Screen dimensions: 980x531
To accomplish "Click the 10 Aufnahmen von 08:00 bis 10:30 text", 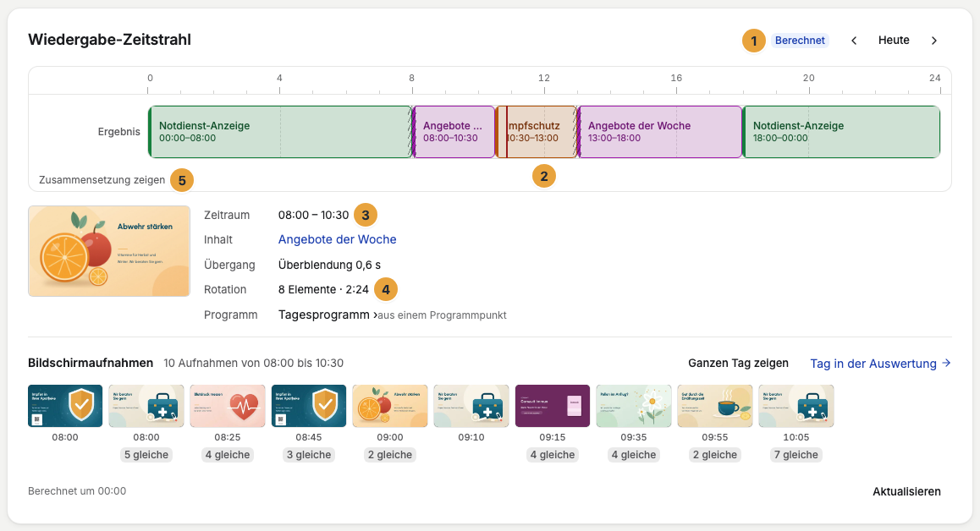I will [253, 363].
